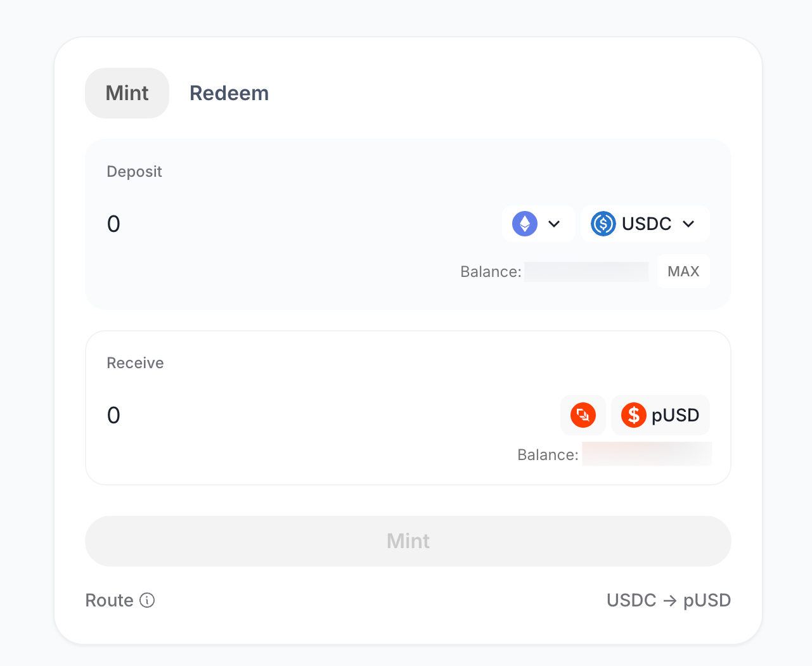Open the Route info icon

[x=147, y=600]
